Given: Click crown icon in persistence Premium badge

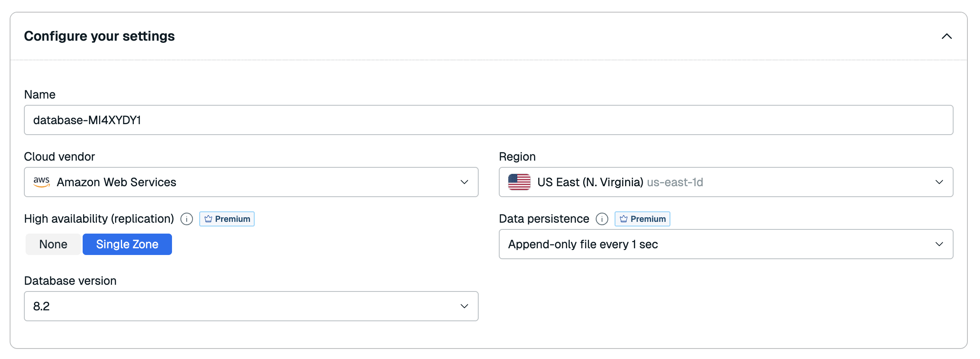Looking at the screenshot, I should pos(624,219).
